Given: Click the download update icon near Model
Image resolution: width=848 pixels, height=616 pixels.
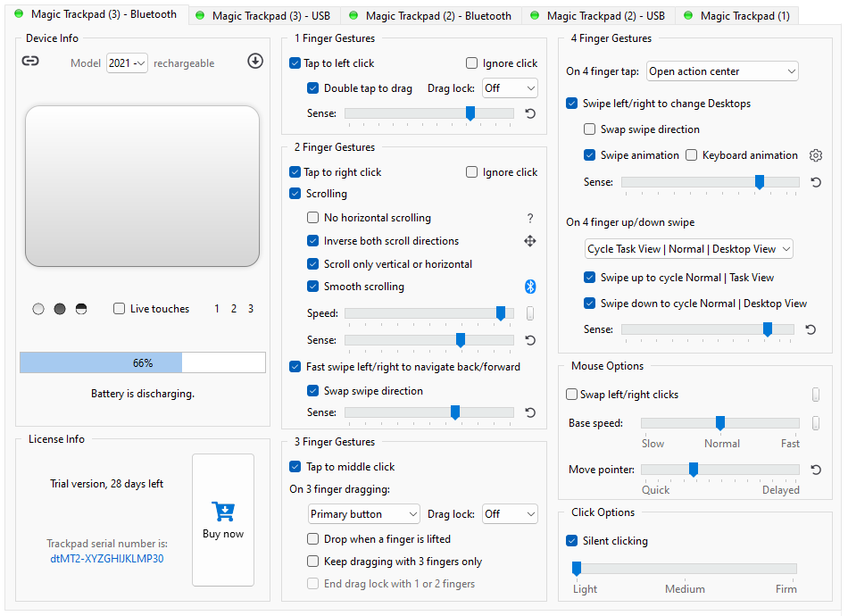Looking at the screenshot, I should 255,61.
